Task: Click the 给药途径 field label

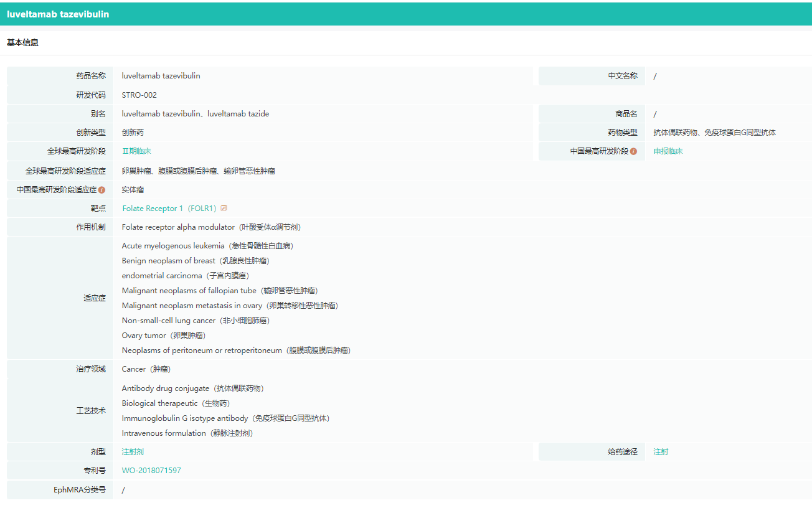Action: point(623,452)
